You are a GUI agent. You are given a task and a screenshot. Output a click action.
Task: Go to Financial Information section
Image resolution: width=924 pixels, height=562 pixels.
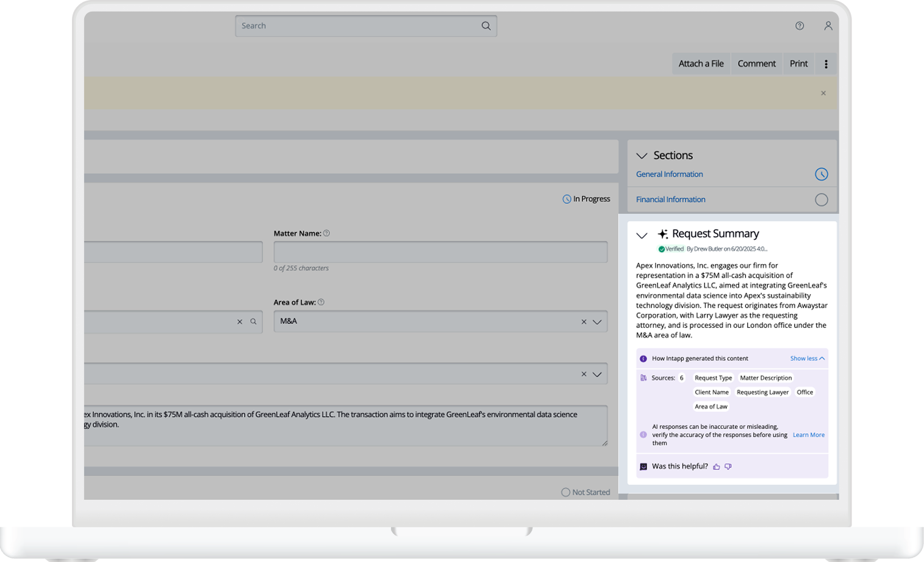tap(670, 200)
